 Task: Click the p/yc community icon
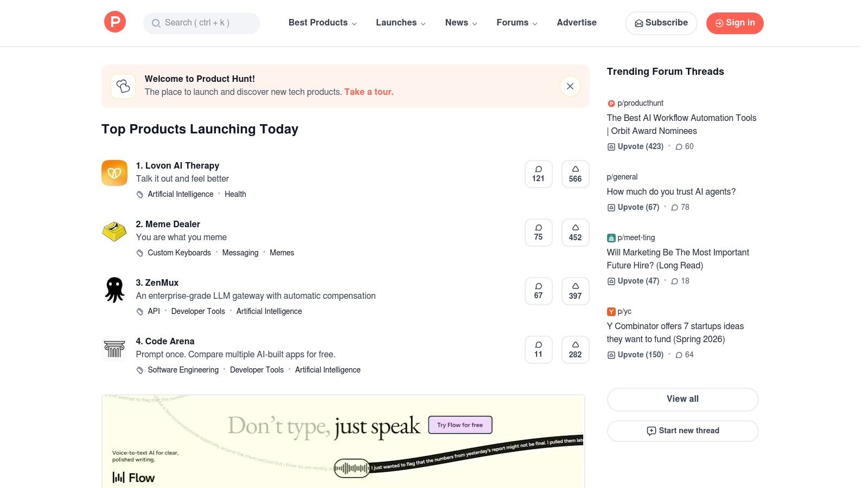pos(611,311)
